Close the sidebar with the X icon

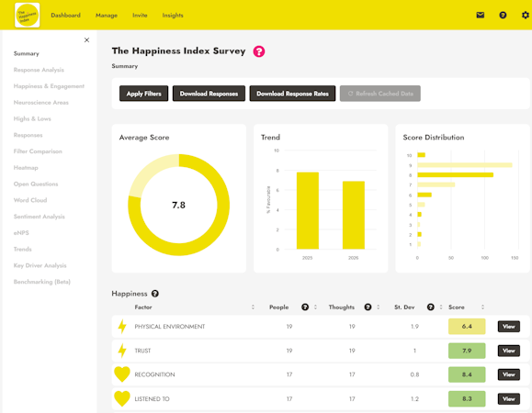[x=87, y=40]
